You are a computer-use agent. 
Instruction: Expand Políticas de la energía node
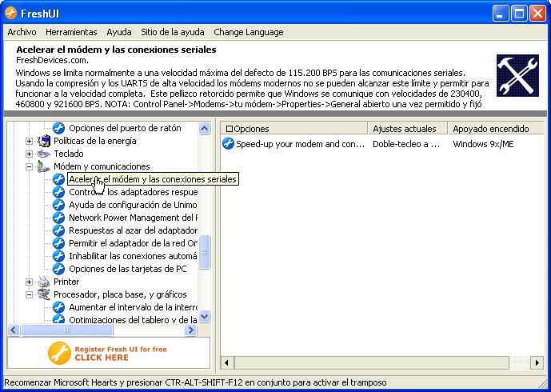click(29, 142)
